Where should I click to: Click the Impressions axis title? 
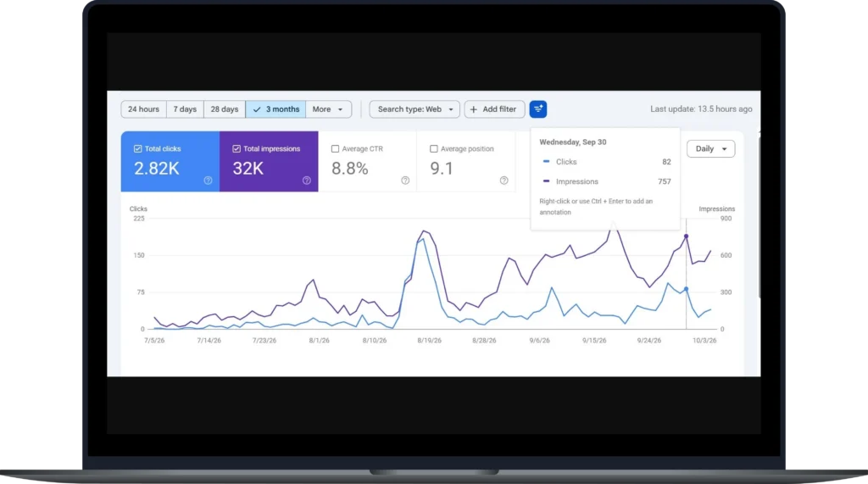coord(717,209)
